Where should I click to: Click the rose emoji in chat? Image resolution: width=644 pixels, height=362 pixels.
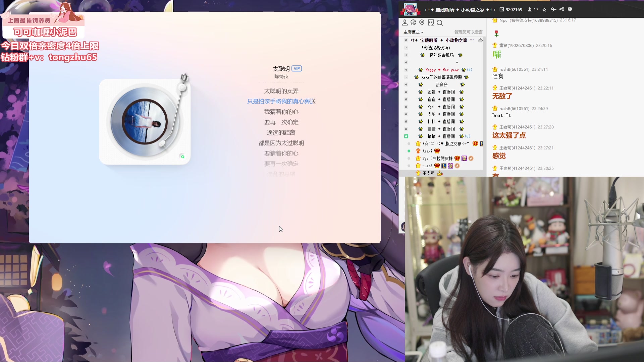tap(496, 34)
